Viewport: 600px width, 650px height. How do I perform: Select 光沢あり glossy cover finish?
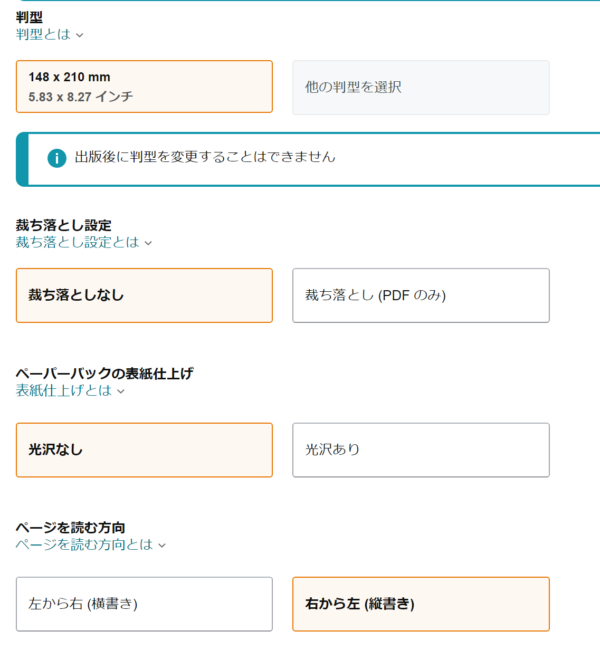[x=421, y=450]
